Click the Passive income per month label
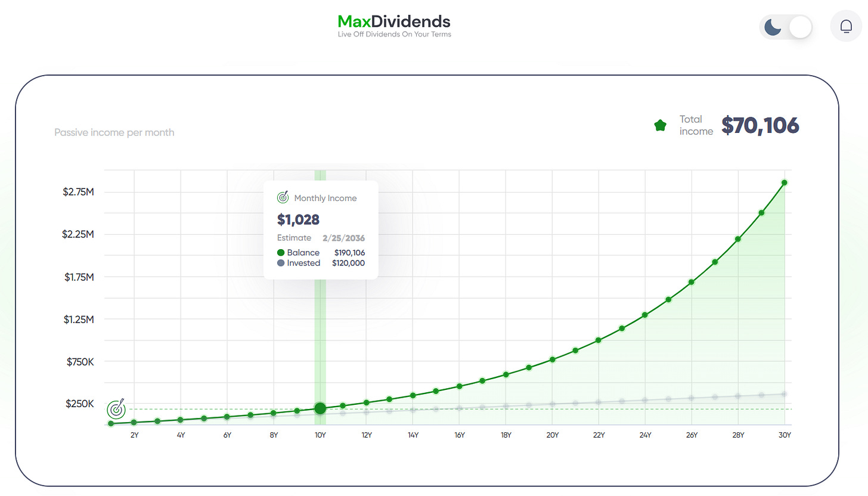868x496 pixels. (114, 132)
